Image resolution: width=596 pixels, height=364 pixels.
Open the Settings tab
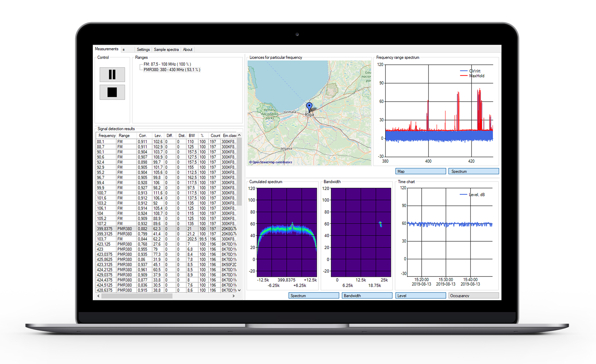pos(143,50)
